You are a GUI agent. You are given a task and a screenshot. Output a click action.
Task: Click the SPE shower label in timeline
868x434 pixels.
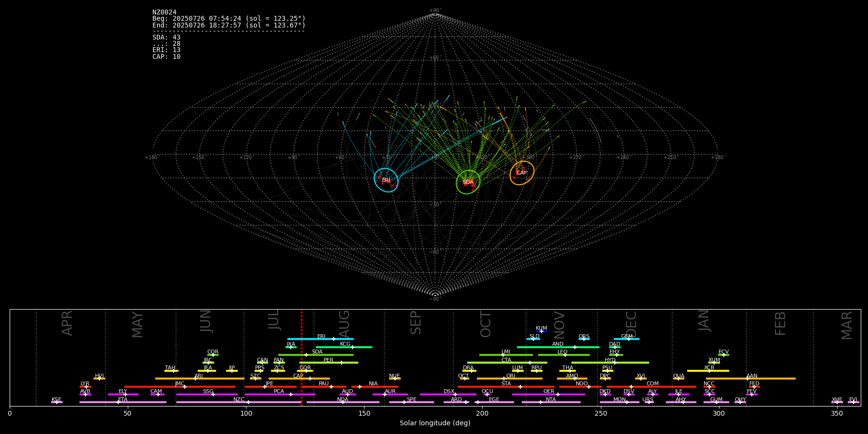pyautogui.click(x=412, y=400)
